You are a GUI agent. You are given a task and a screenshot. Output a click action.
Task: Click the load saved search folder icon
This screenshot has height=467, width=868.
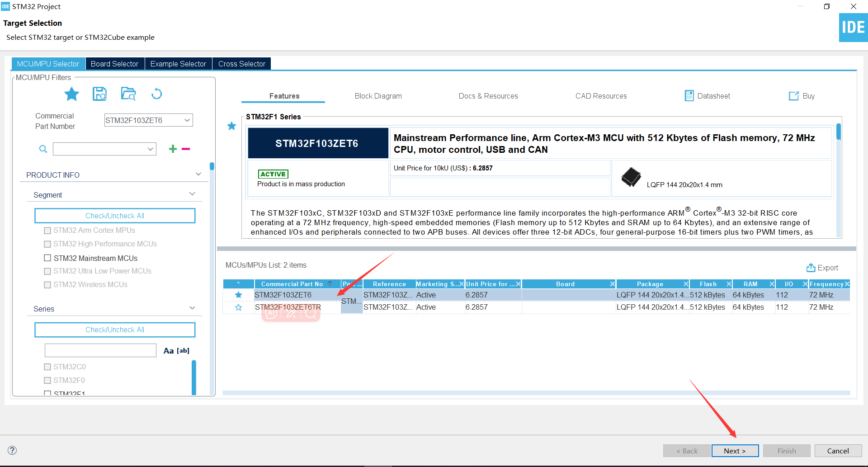pyautogui.click(x=128, y=94)
